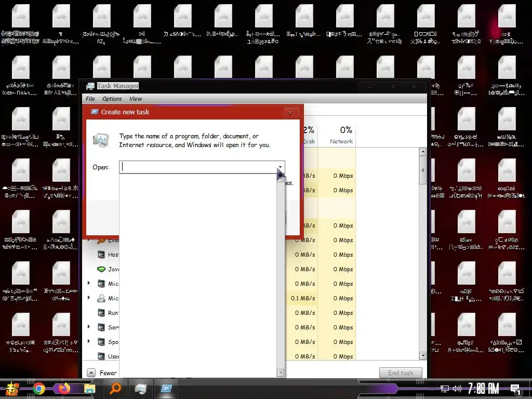Open the notification center icon
Viewport: 532px width, 399px height.
pyautogui.click(x=516, y=390)
